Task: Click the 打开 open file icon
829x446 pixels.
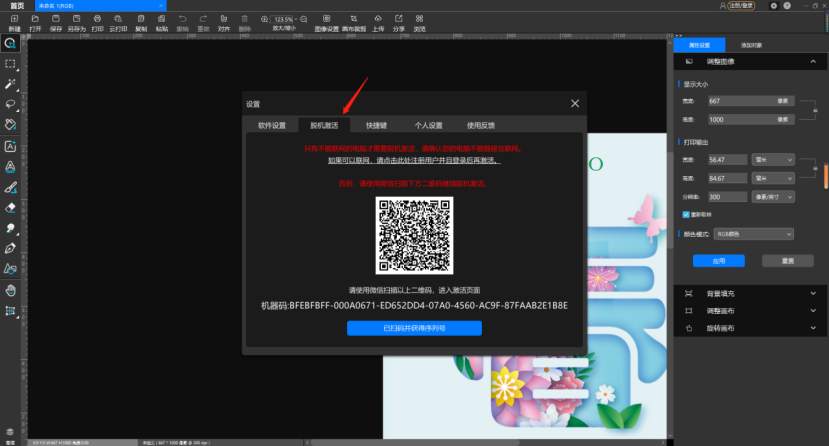Action: click(x=35, y=19)
